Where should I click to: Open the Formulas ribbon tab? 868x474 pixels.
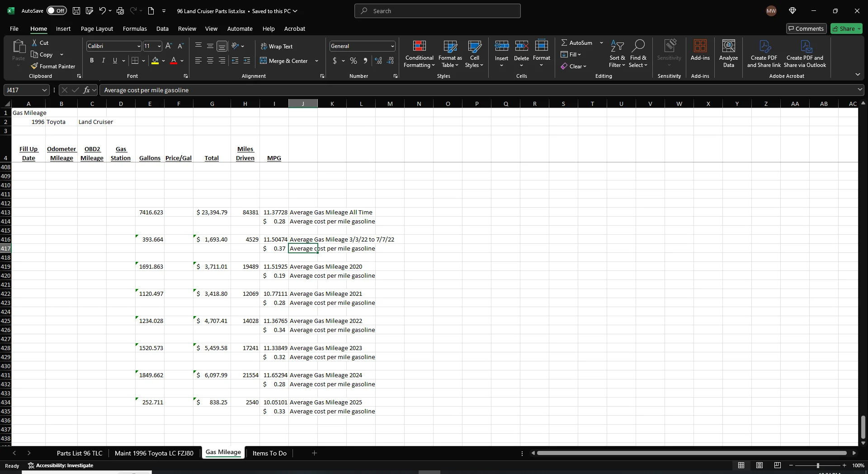(135, 28)
